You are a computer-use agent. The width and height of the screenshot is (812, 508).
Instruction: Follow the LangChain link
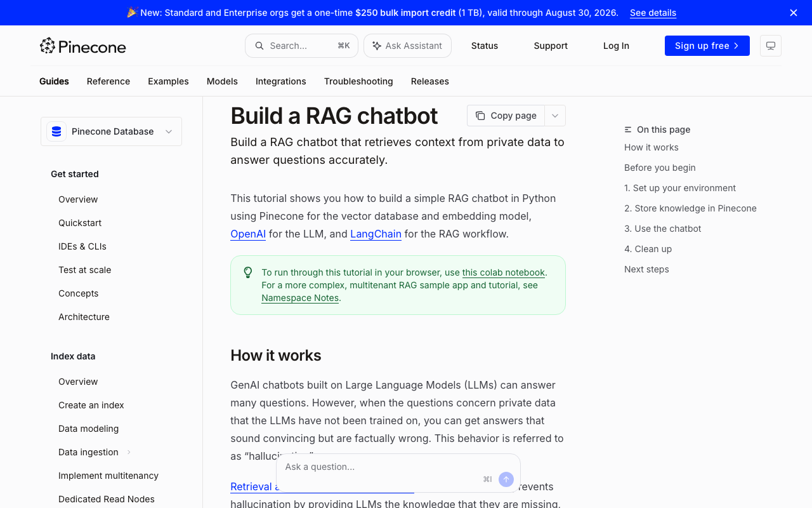[x=376, y=234]
